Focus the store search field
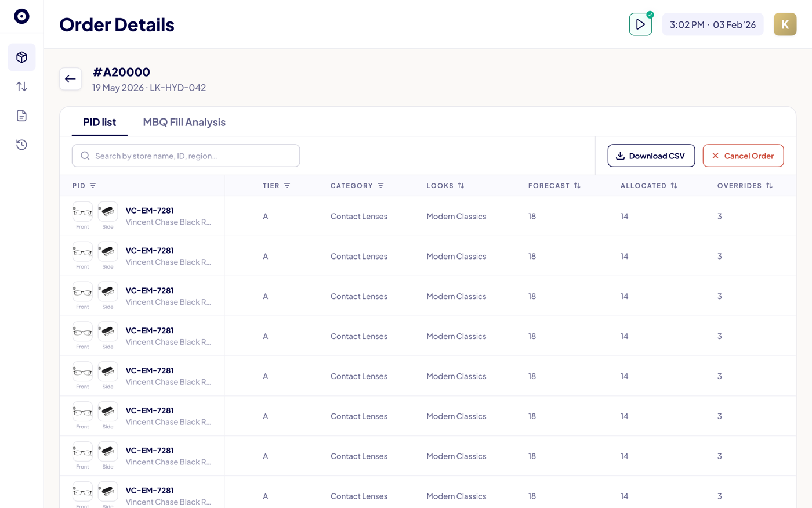The width and height of the screenshot is (812, 508). pos(186,156)
